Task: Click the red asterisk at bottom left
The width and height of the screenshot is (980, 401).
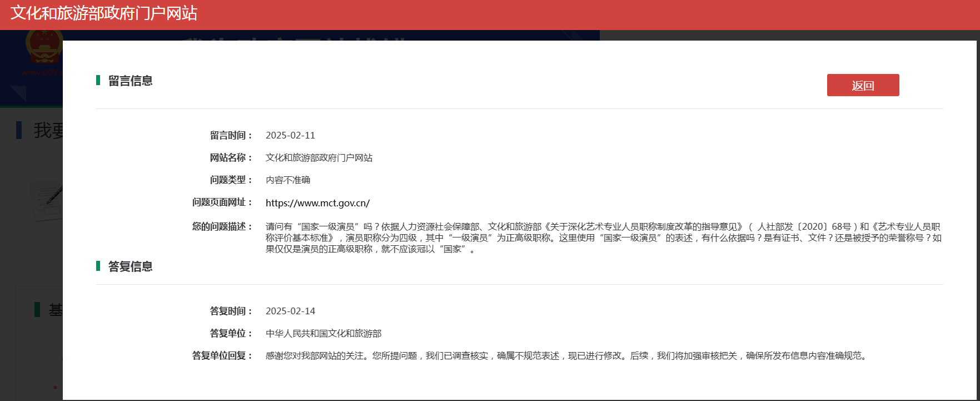Action: [55, 388]
